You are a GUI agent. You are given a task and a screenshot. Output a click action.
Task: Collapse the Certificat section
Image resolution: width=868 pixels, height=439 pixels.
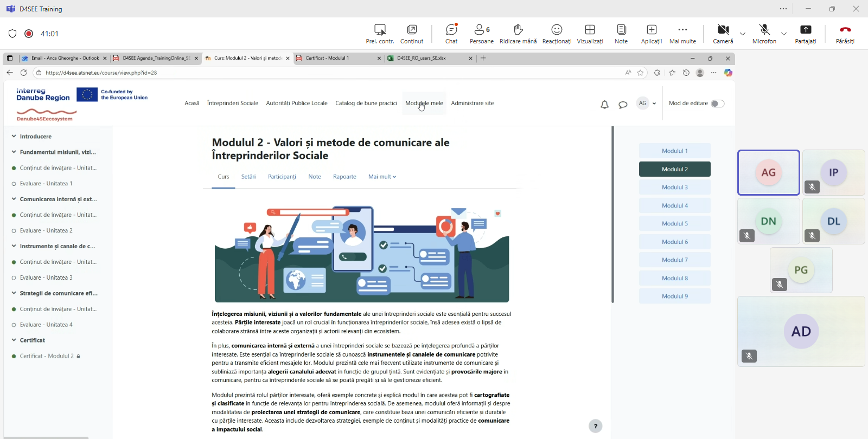[x=14, y=340]
